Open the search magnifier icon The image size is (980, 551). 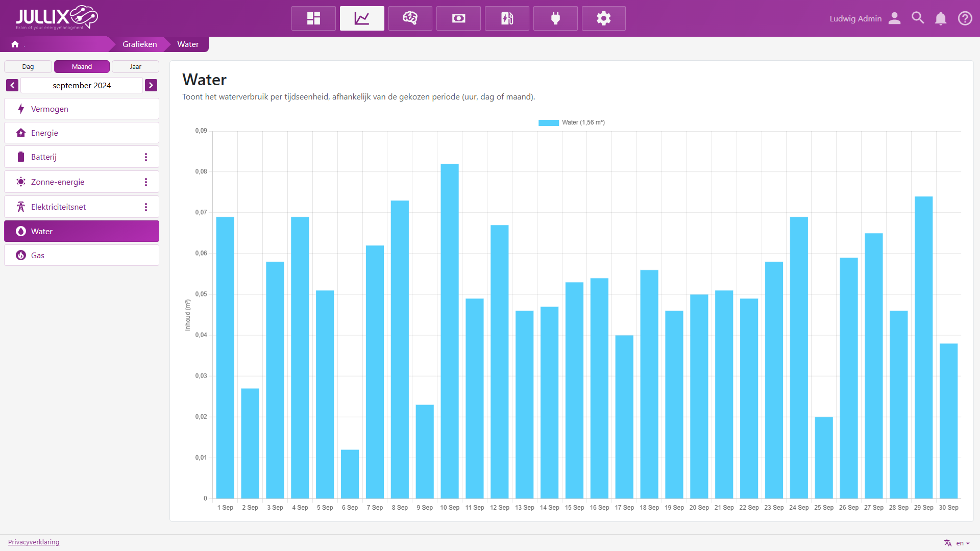(x=918, y=18)
